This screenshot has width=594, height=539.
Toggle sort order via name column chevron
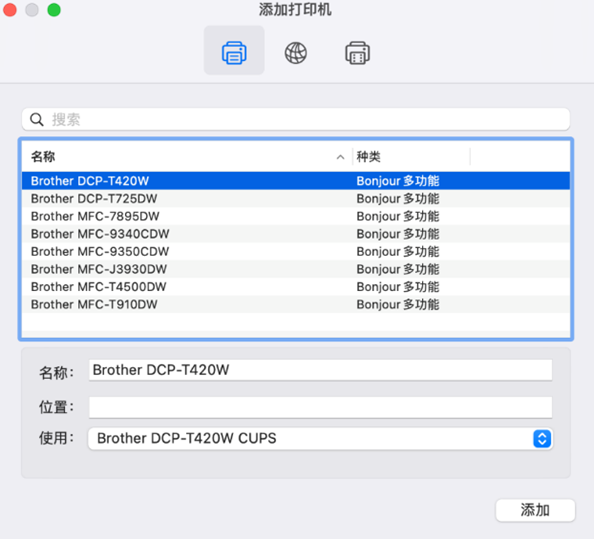tap(341, 157)
